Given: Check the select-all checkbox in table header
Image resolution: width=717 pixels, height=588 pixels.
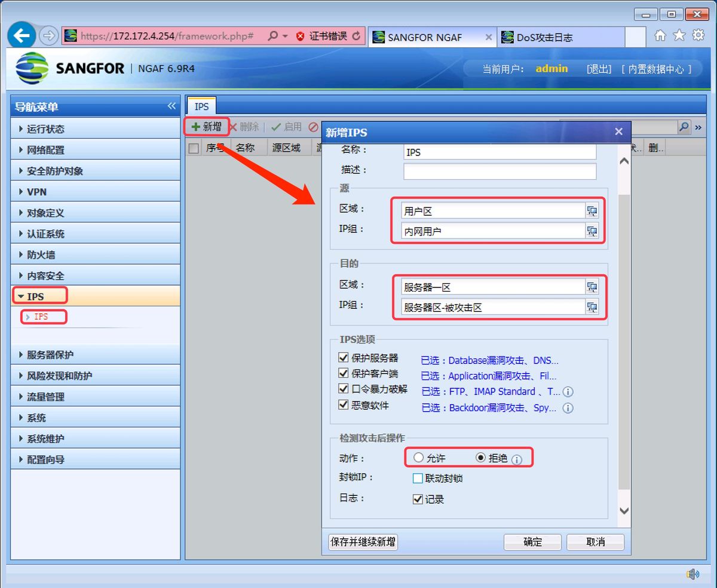Looking at the screenshot, I should pos(194,148).
